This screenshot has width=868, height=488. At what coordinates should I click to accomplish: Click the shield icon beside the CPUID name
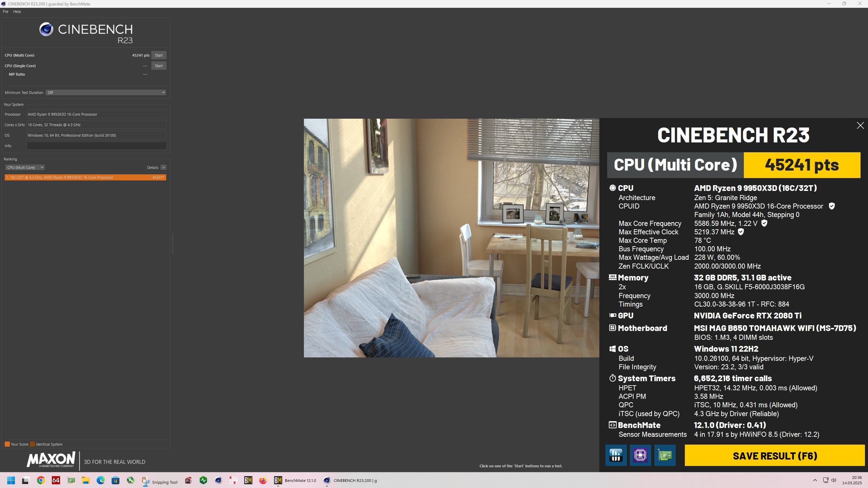[831, 206]
